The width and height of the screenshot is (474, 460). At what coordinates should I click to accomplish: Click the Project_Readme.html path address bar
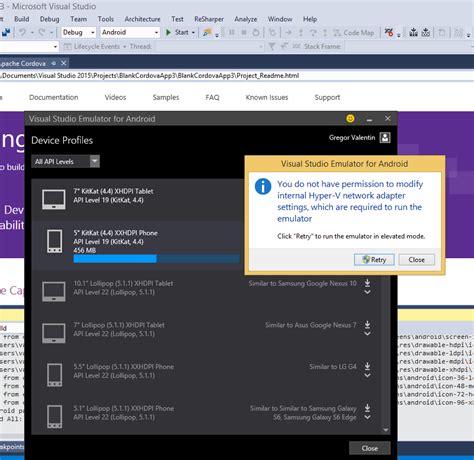pos(237,76)
